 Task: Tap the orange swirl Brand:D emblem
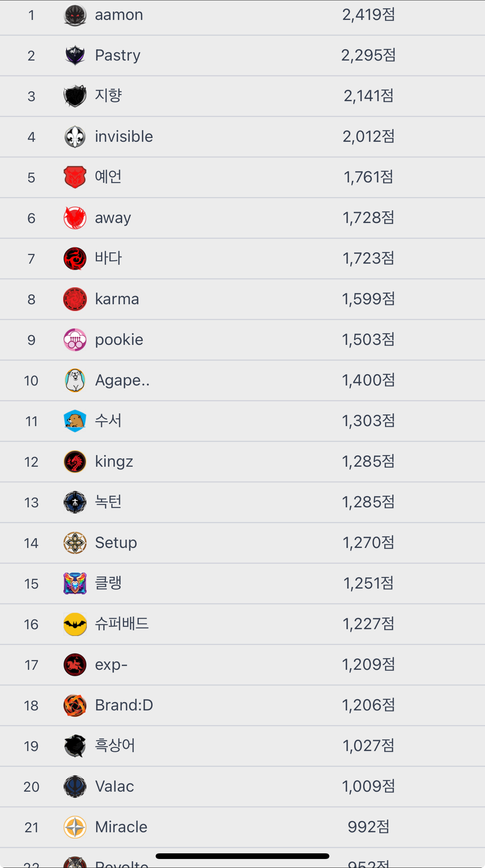point(75,705)
